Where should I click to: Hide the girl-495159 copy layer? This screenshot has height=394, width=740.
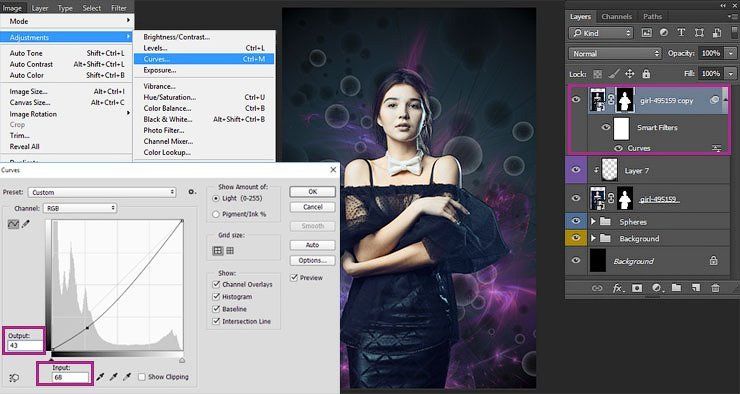click(x=576, y=100)
